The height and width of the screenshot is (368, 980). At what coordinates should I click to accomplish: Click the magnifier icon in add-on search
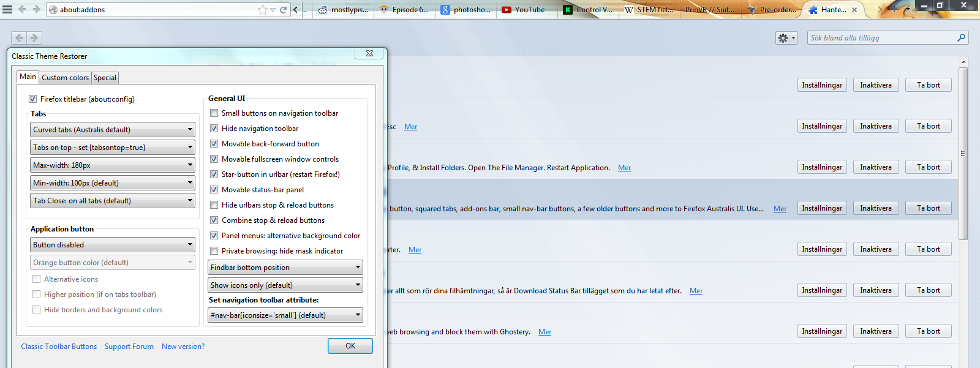[961, 38]
